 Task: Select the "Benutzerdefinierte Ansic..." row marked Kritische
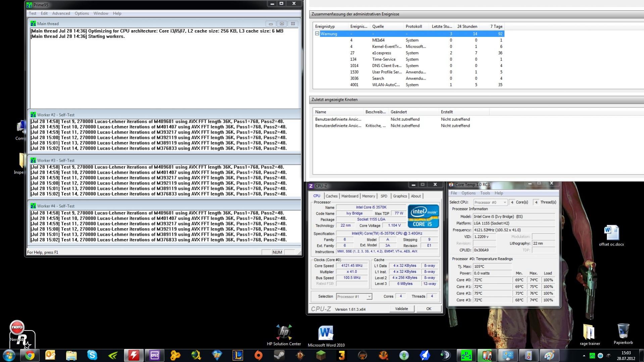click(401, 126)
